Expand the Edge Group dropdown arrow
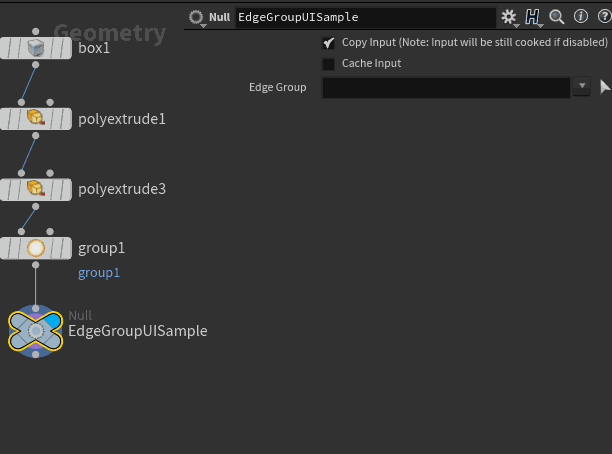Image resolution: width=612 pixels, height=454 pixels. 582,86
